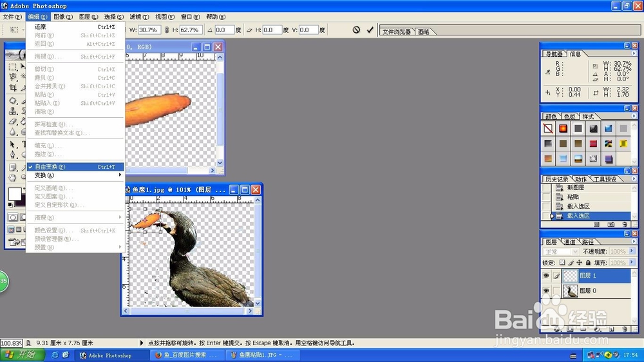Click the lock transparent pixels icon
Image resolution: width=644 pixels, height=362 pixels.
(x=562, y=263)
